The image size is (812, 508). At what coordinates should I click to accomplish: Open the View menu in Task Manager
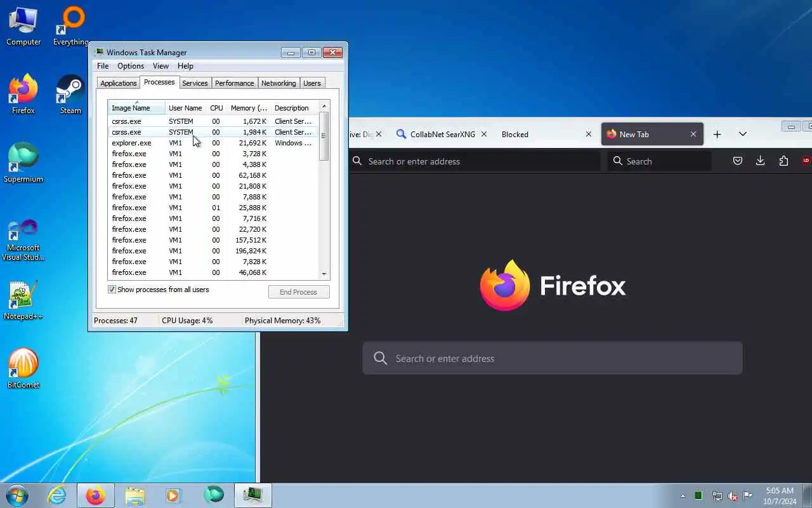click(x=161, y=66)
